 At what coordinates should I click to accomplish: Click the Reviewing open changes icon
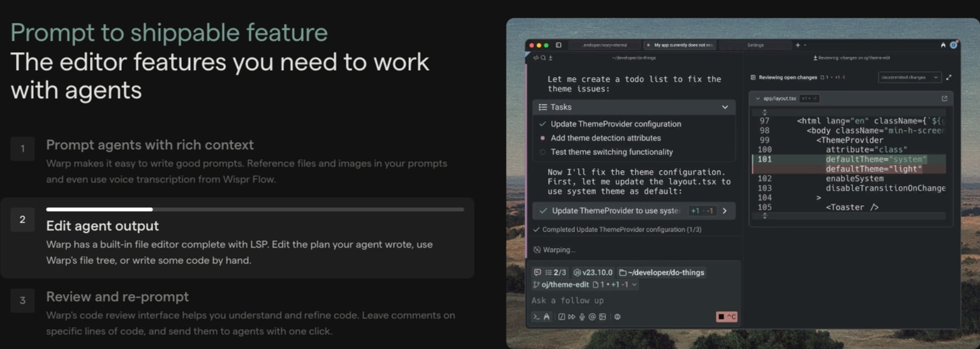[753, 77]
